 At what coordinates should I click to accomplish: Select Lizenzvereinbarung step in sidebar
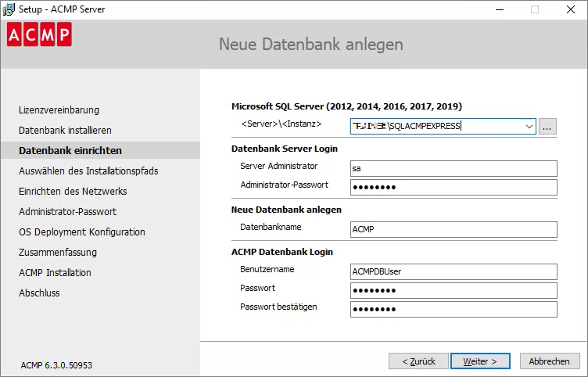59,110
